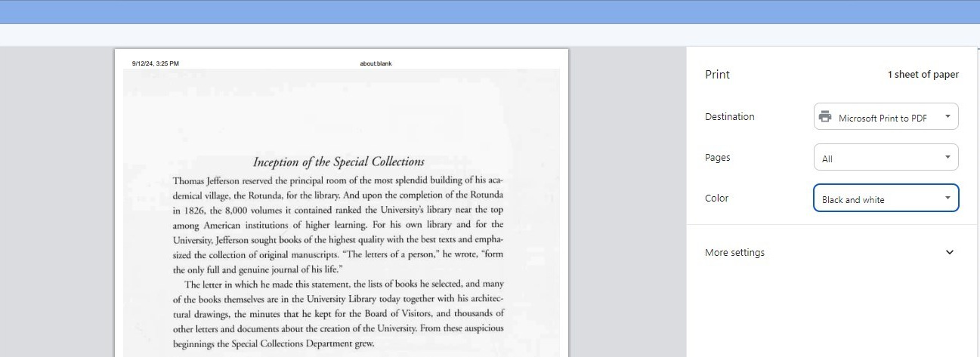Image resolution: width=980 pixels, height=357 pixels.
Task: Click the paragraph starting 'The letter in which'
Action: [x=338, y=313]
